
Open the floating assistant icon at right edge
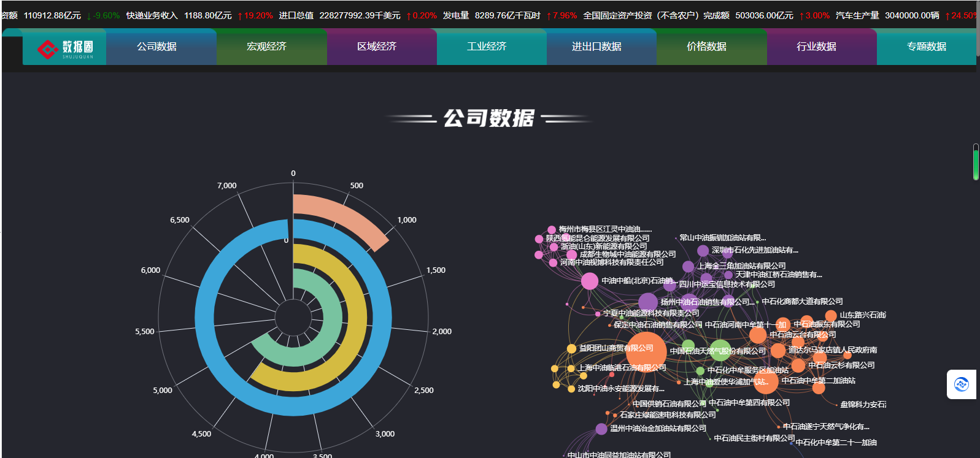tap(962, 384)
